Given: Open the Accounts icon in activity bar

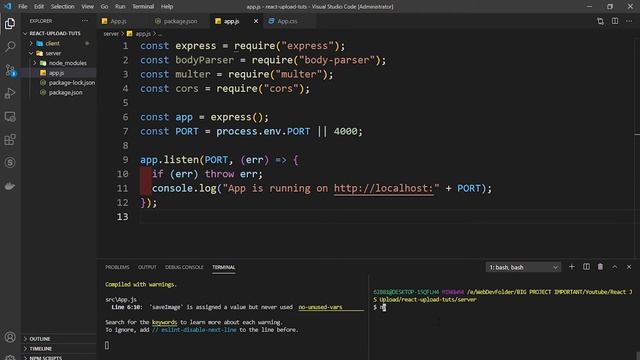Looking at the screenshot, I should point(10,337).
